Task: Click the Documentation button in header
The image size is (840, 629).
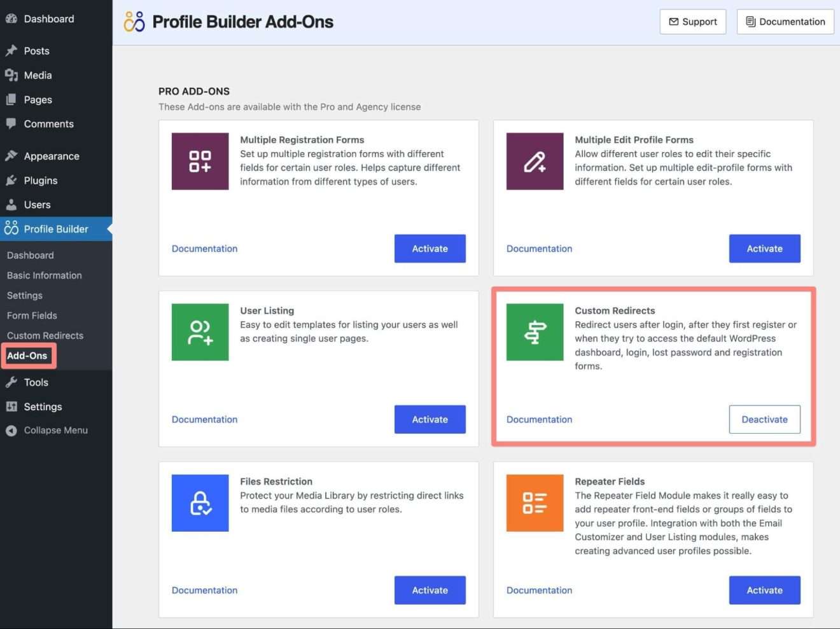Action: click(785, 22)
